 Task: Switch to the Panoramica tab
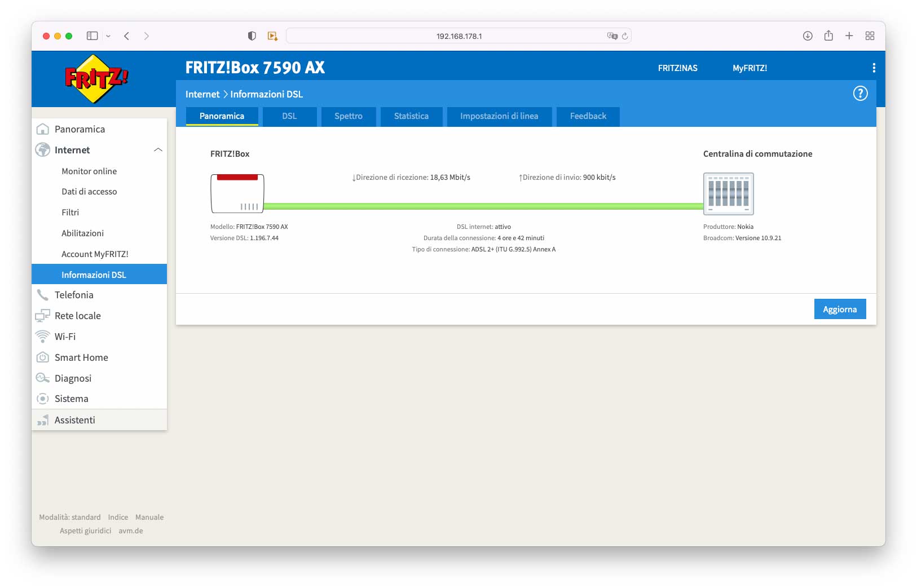(222, 116)
